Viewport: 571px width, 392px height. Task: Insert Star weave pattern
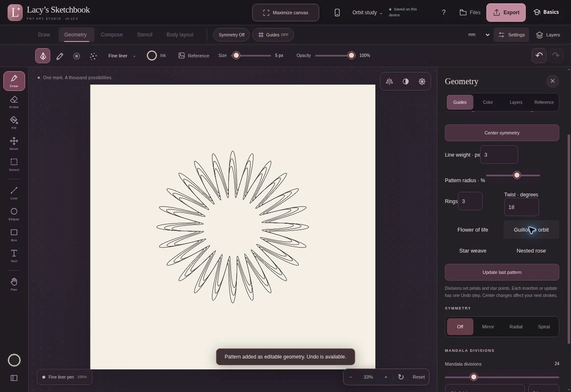coord(473,250)
